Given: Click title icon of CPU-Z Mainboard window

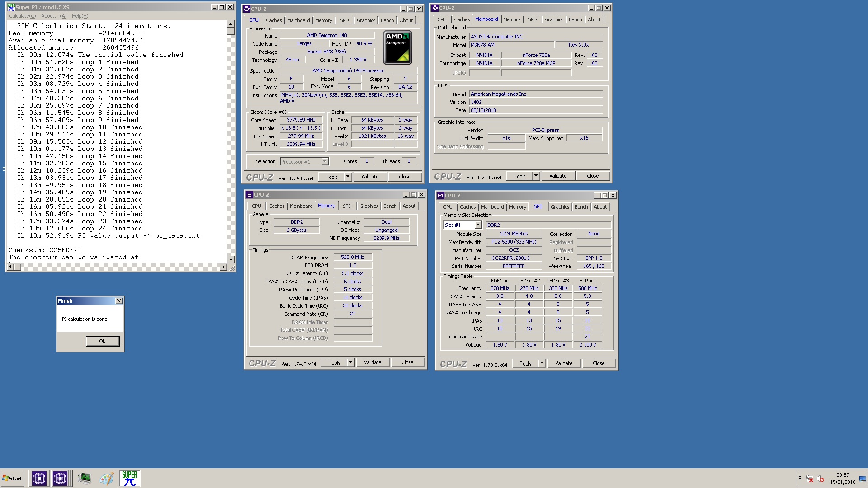Looking at the screenshot, I should (435, 8).
